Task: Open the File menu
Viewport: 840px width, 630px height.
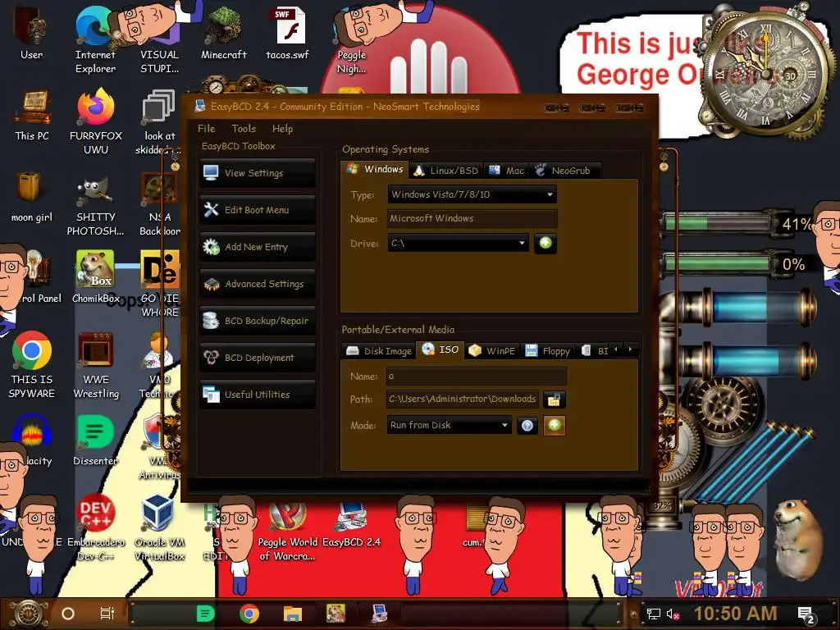Action: coord(206,129)
